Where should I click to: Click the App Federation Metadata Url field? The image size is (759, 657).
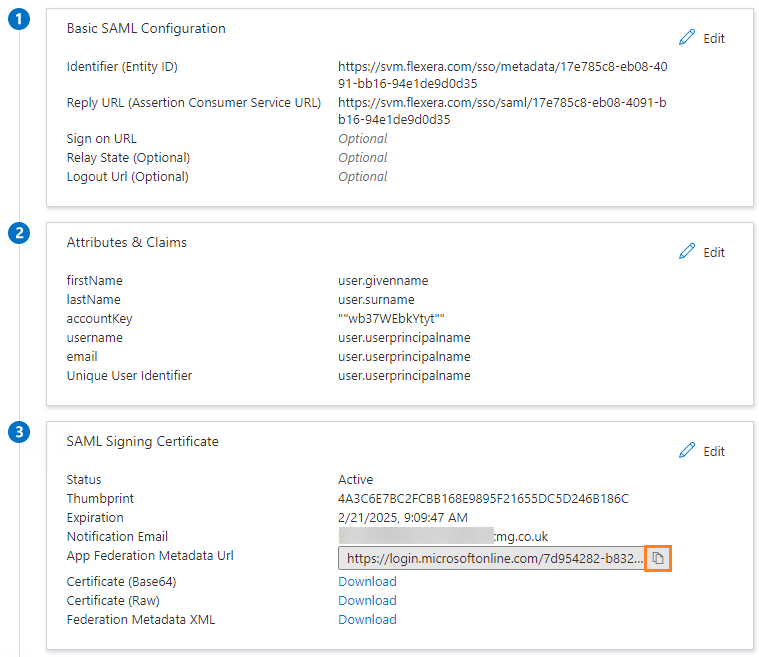tap(493, 558)
